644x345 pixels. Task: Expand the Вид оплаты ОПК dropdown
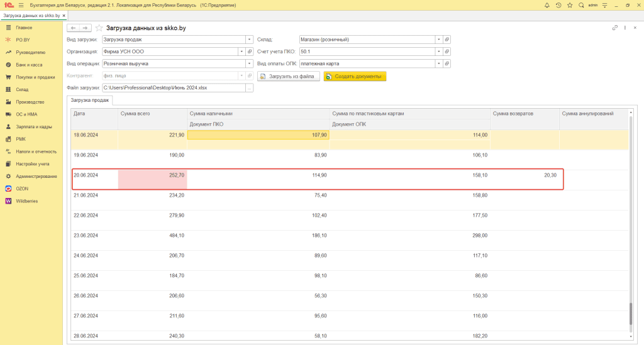[x=438, y=63]
